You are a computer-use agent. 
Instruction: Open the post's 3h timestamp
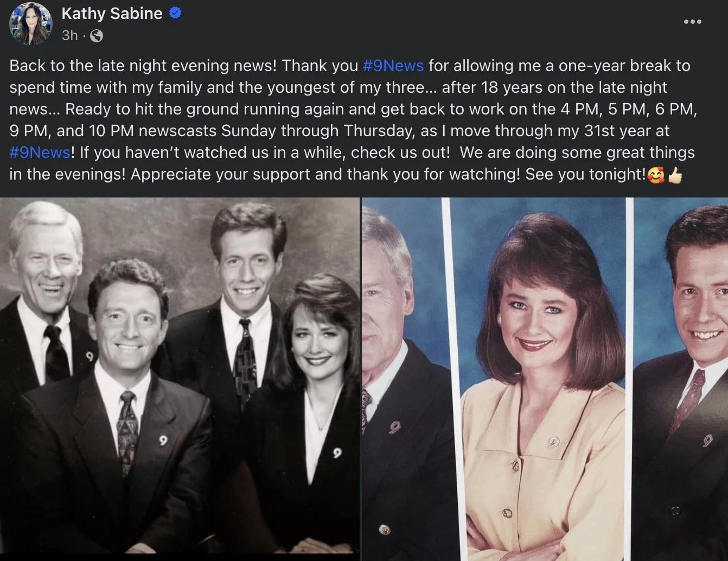tap(69, 36)
